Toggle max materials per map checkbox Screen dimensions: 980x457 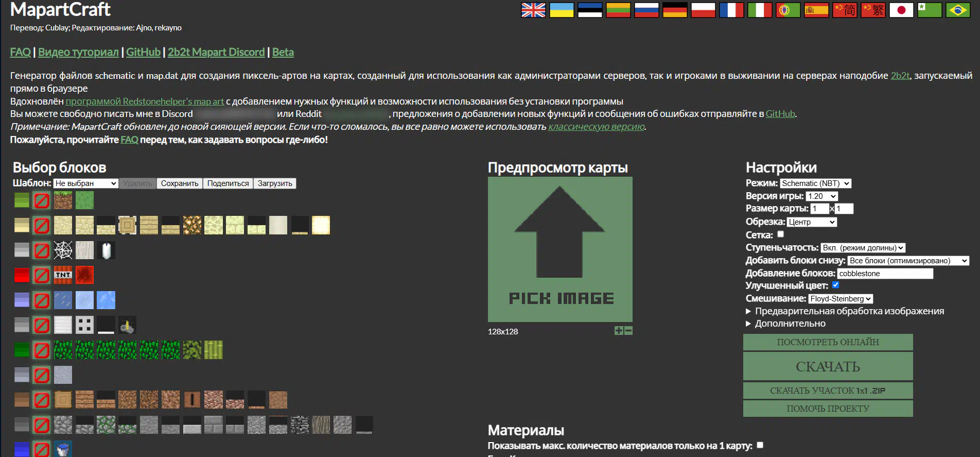760,445
